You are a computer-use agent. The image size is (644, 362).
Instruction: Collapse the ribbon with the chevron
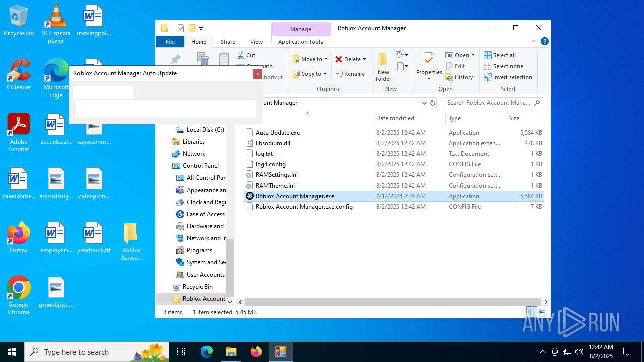pyautogui.click(x=534, y=42)
